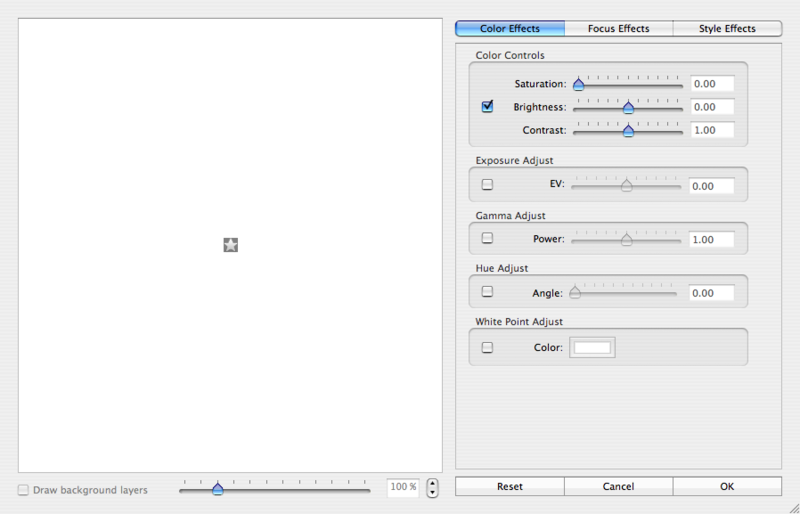Click the EV exposure slider thumb
This screenshot has width=800, height=514.
tap(627, 185)
